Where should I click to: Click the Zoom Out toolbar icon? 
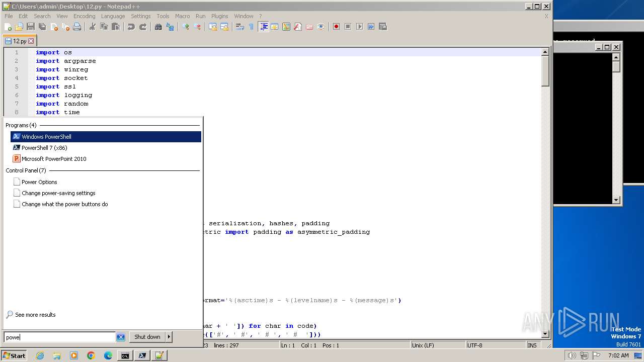point(197,27)
